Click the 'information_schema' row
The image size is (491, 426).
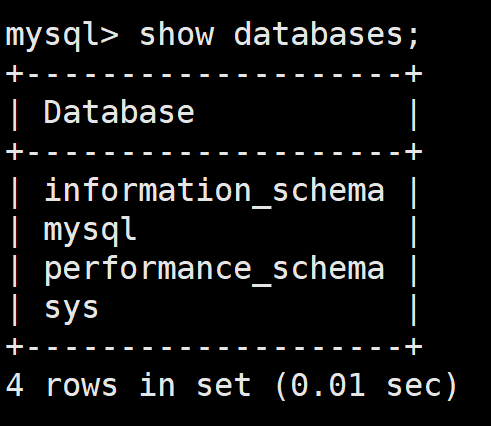tap(214, 190)
